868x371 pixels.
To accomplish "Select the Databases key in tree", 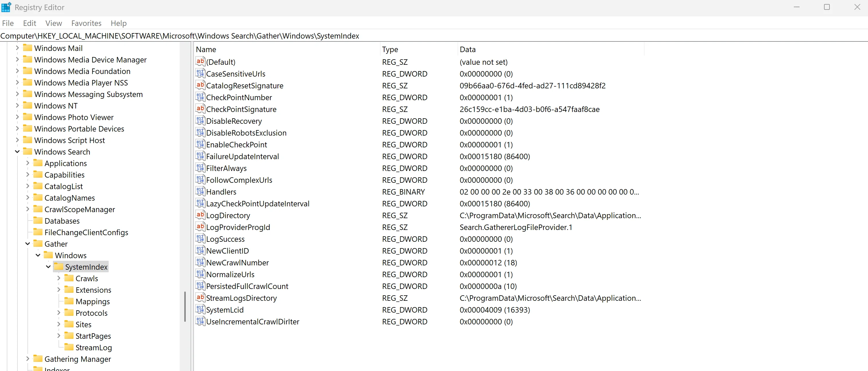I will [x=62, y=220].
